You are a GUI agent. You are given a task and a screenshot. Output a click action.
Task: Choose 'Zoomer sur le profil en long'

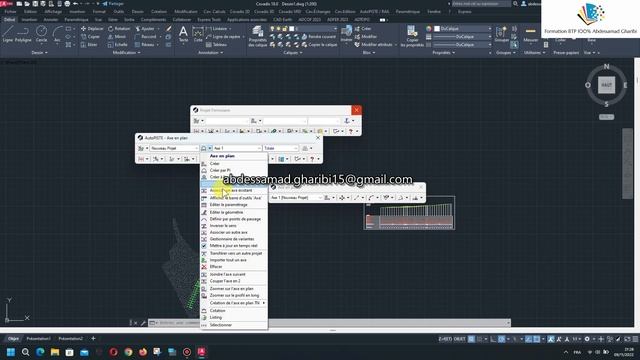[233, 295]
